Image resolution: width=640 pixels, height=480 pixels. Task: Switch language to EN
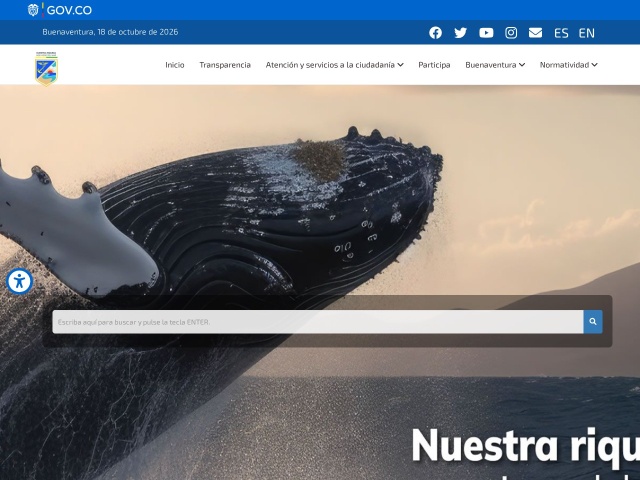pyautogui.click(x=587, y=33)
